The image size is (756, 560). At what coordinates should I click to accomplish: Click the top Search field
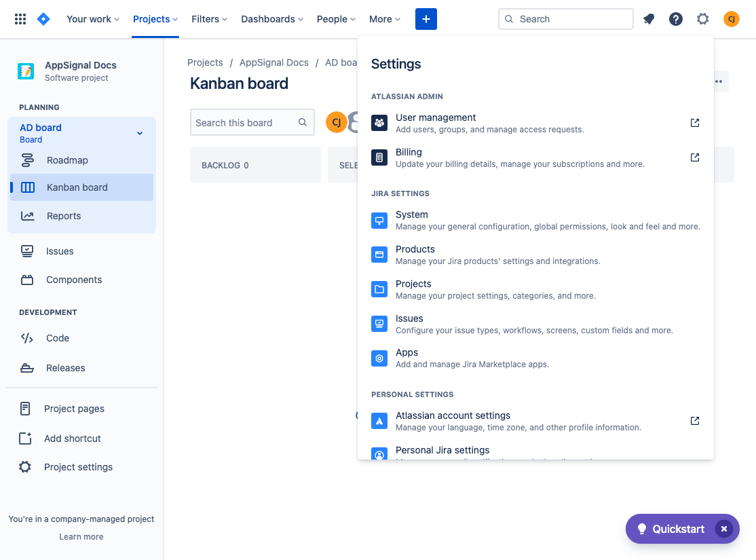pos(565,19)
